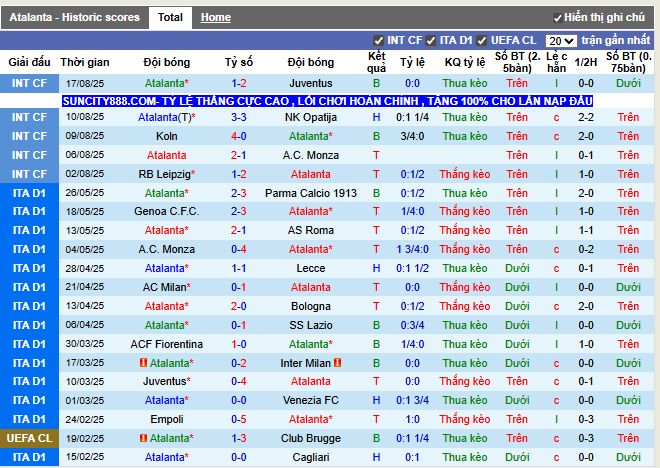This screenshot has width=660, height=468.
Task: Open Genoa C.F.C. team link
Action: (167, 211)
